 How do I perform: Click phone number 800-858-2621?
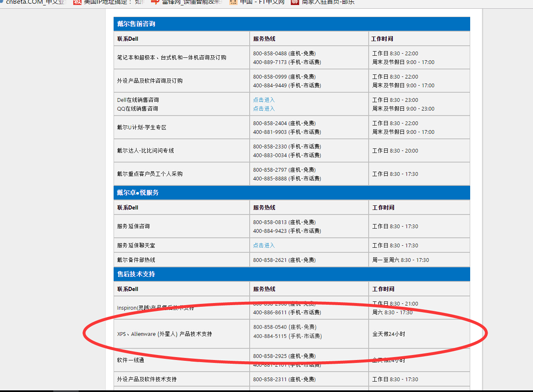[x=270, y=260]
